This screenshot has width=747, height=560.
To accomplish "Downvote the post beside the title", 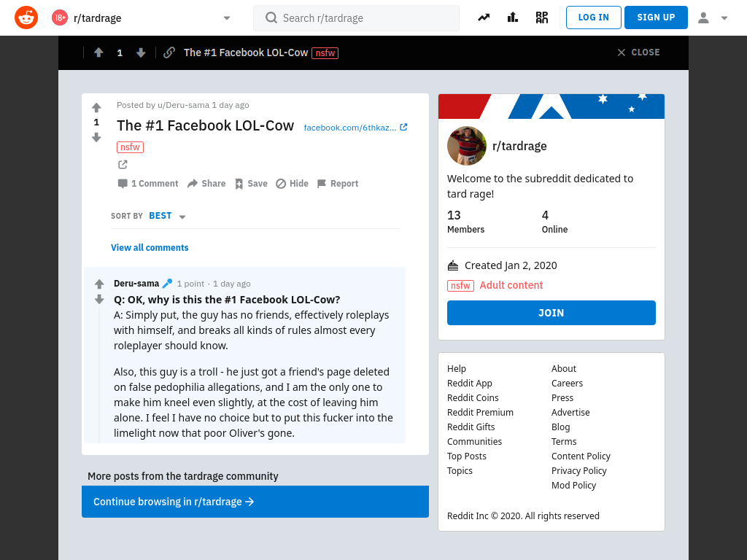I will click(96, 138).
